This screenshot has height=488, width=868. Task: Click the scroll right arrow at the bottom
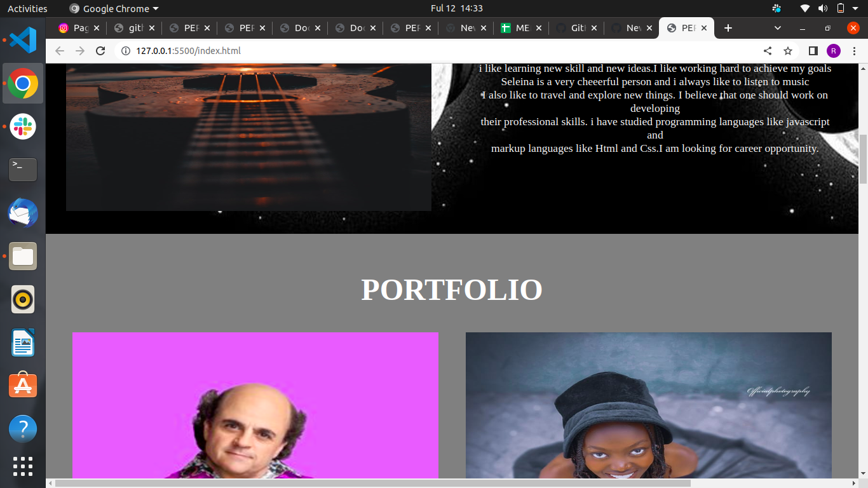[x=853, y=484]
